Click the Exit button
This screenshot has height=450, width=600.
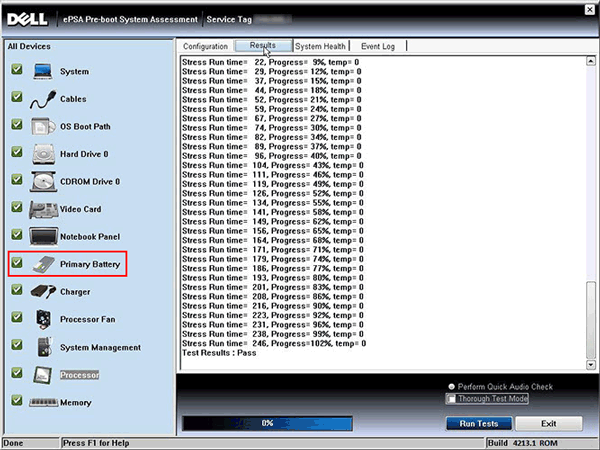coord(549,424)
